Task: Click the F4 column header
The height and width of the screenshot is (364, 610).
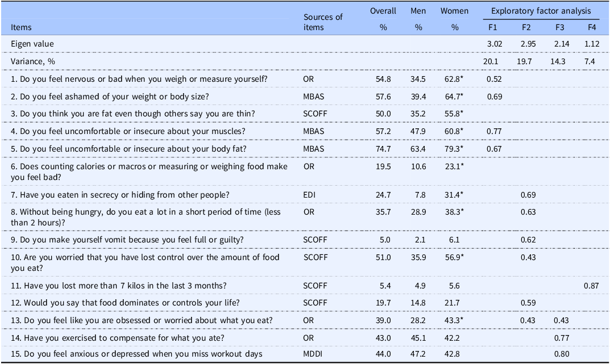Action: [592, 27]
